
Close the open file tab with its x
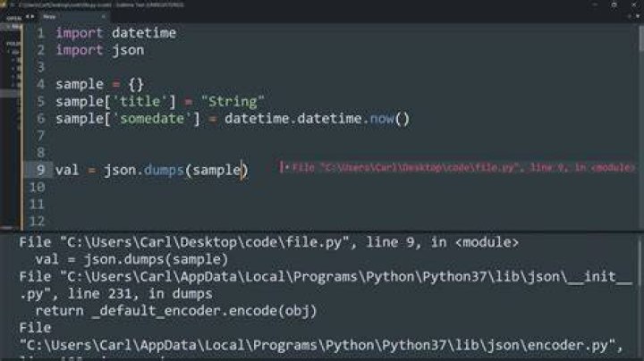[103, 17]
